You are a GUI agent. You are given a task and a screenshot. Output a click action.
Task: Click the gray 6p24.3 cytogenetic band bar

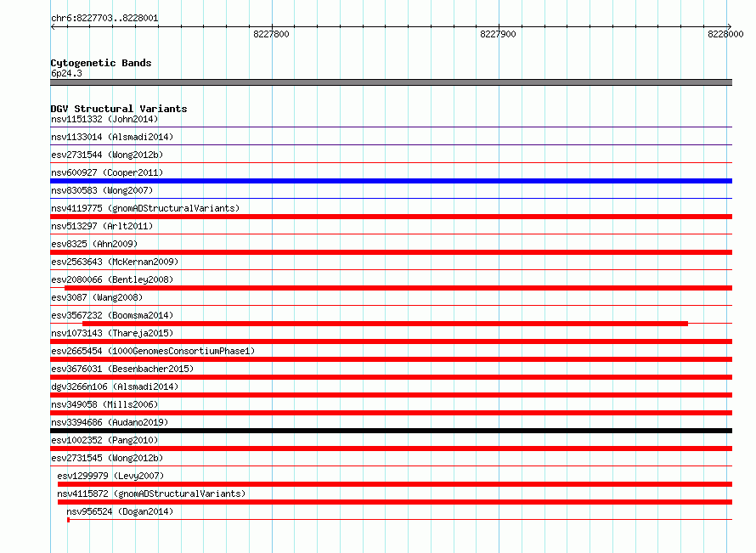tap(391, 82)
